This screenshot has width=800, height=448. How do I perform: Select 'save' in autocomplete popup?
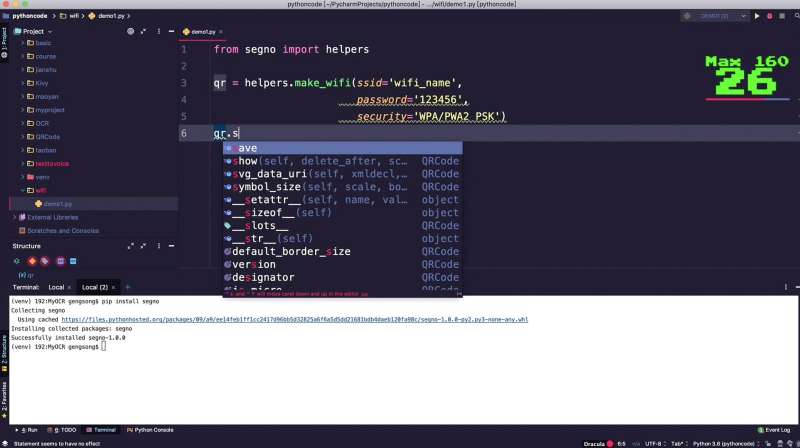click(246, 148)
